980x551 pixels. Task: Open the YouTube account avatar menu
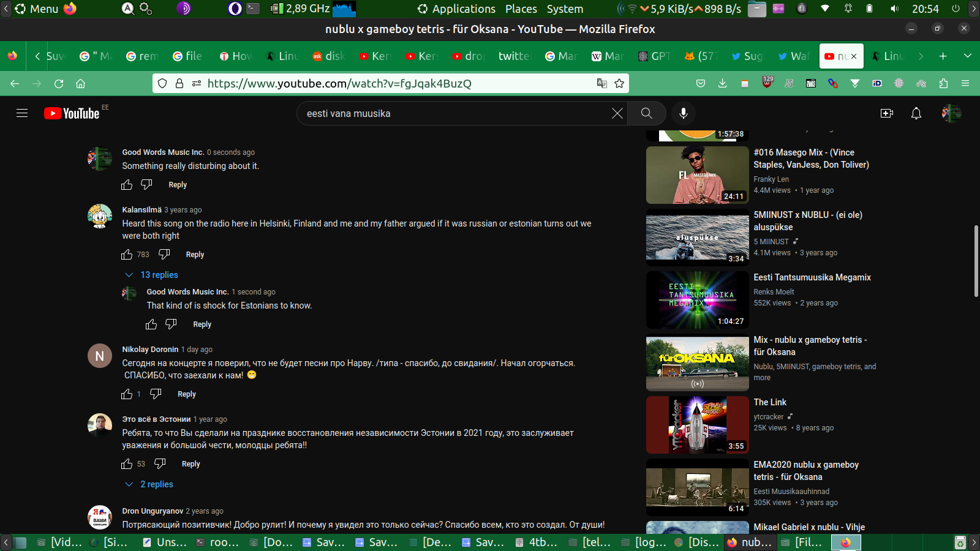pos(951,113)
